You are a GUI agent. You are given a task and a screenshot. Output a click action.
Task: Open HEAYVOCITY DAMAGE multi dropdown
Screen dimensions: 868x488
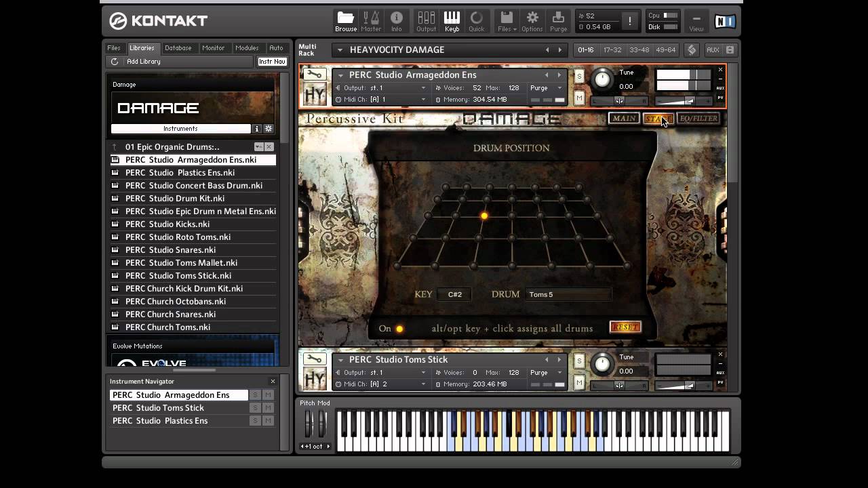[x=340, y=50]
